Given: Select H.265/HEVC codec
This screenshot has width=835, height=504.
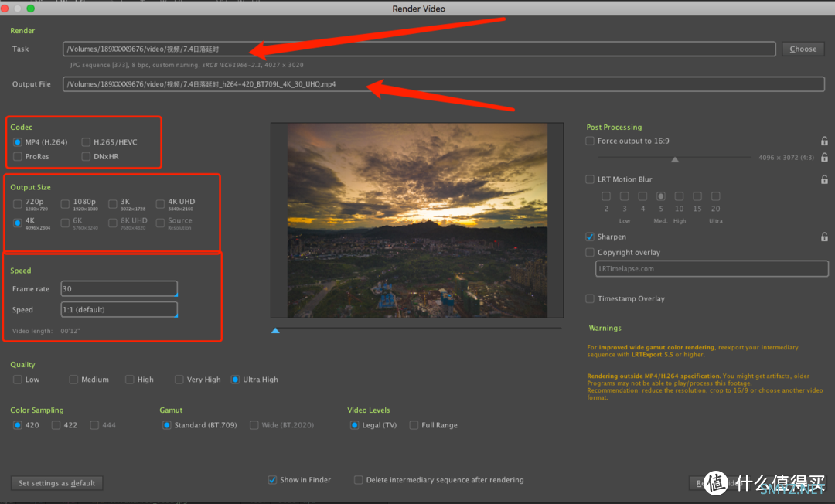Looking at the screenshot, I should point(86,142).
